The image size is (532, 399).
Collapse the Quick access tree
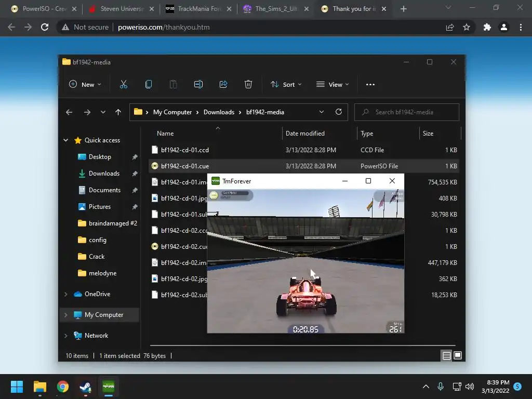pos(66,140)
